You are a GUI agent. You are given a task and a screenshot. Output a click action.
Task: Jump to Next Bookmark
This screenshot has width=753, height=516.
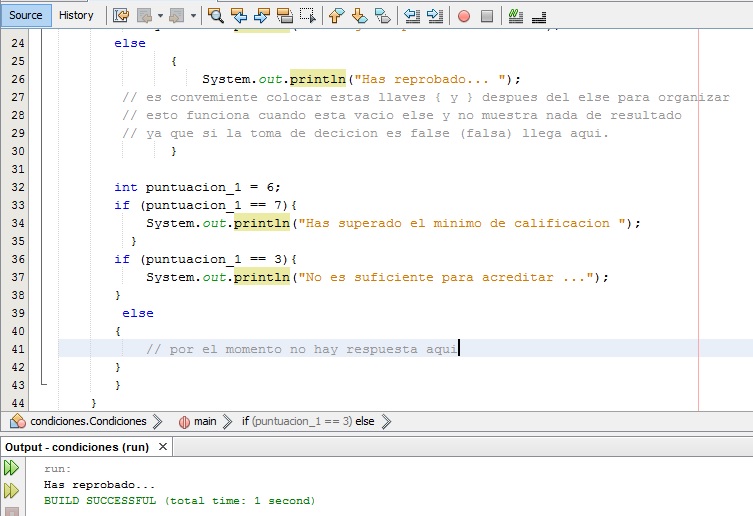coord(360,15)
